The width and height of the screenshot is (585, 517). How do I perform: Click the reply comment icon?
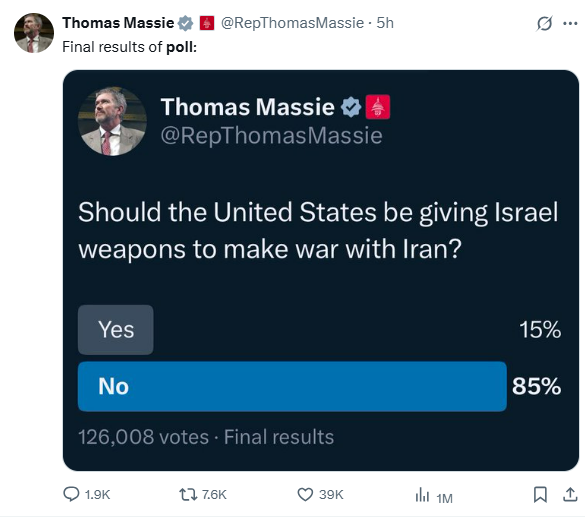[71, 494]
